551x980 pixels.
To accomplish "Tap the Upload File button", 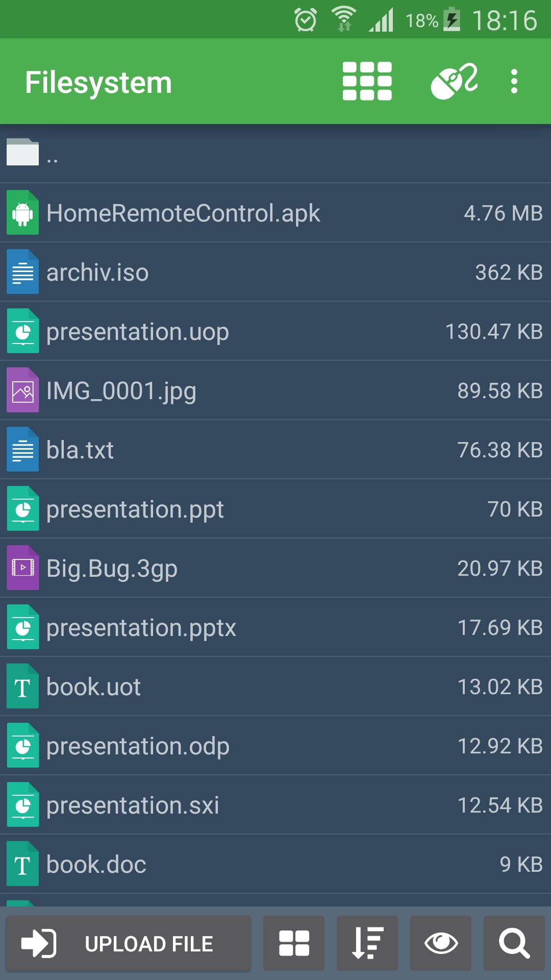I will point(129,943).
